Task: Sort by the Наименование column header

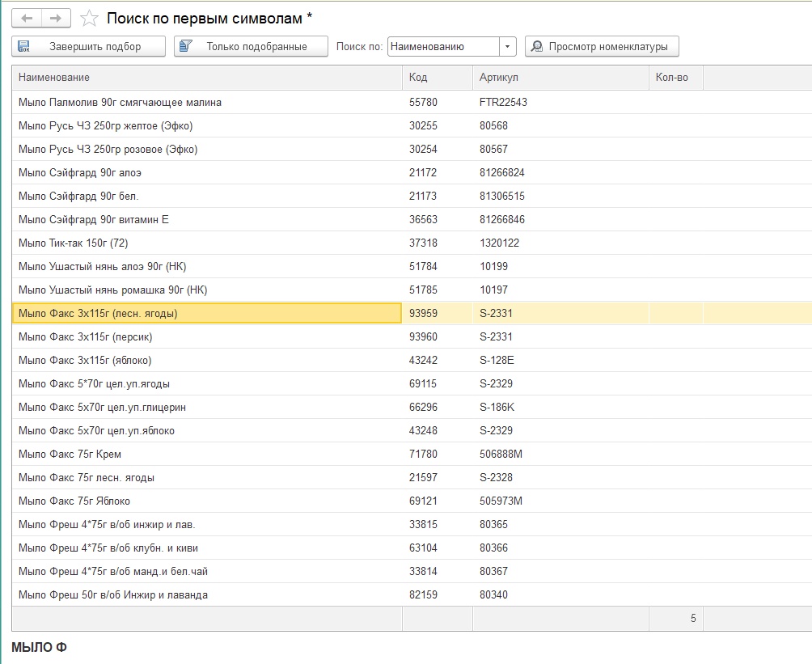Action: point(207,77)
